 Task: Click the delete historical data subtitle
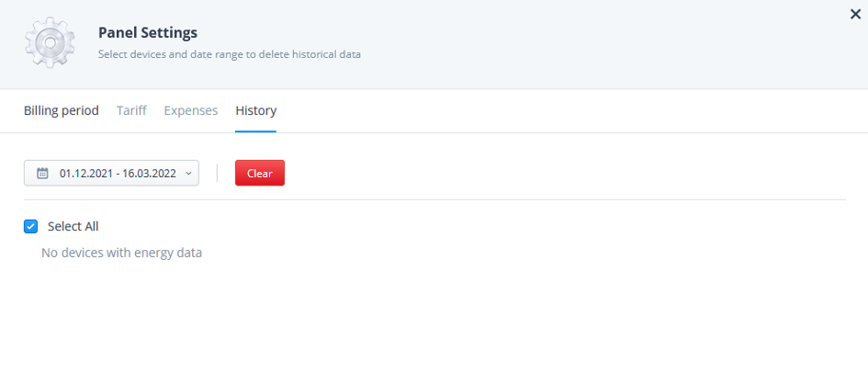230,55
